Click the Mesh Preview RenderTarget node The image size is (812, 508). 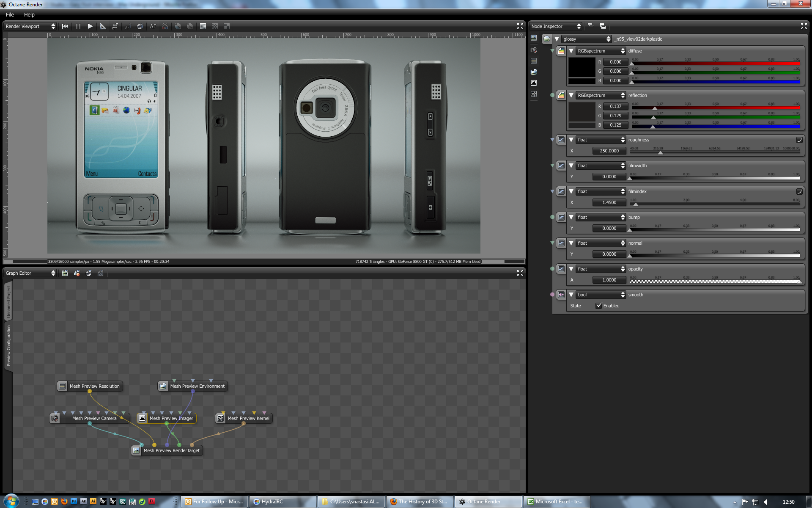point(171,450)
